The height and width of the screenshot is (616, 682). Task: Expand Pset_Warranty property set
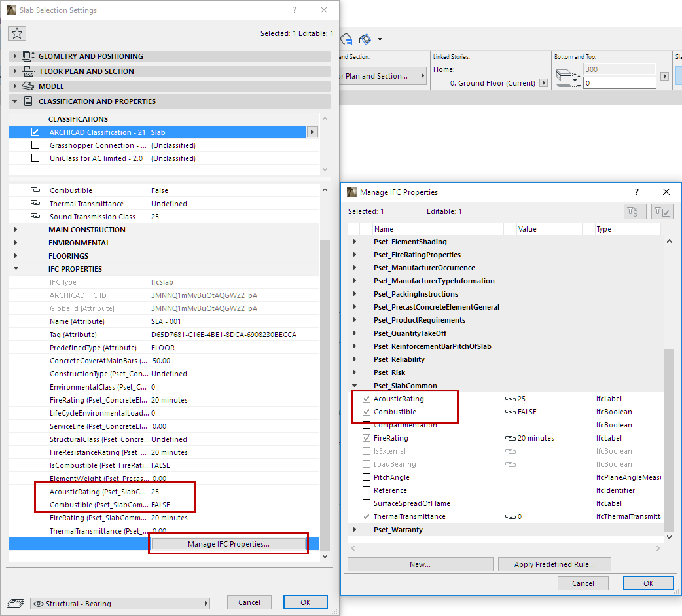click(355, 530)
